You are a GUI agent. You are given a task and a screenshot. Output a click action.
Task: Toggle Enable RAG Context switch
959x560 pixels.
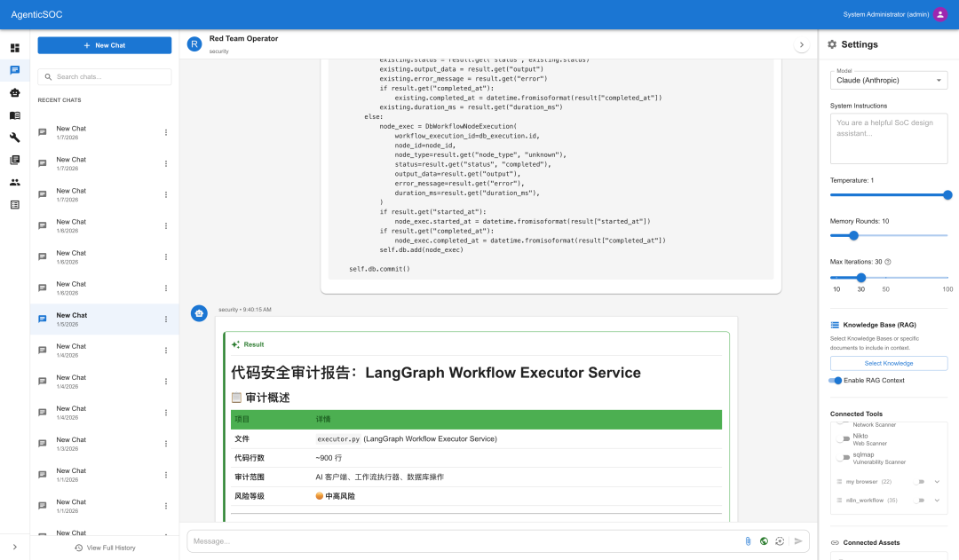point(836,381)
